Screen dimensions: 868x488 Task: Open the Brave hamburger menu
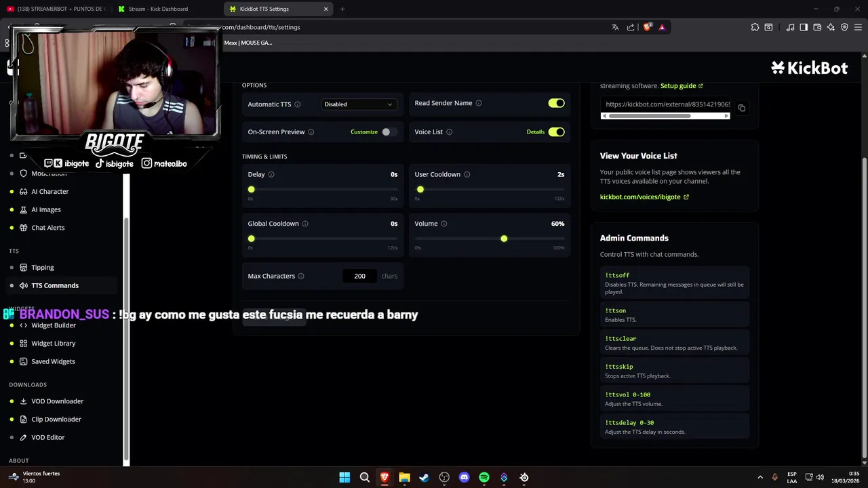point(858,27)
